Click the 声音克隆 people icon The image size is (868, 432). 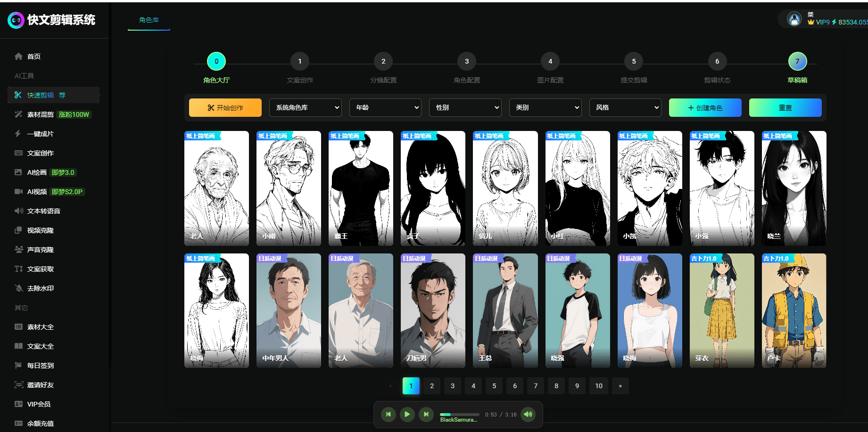pyautogui.click(x=18, y=250)
